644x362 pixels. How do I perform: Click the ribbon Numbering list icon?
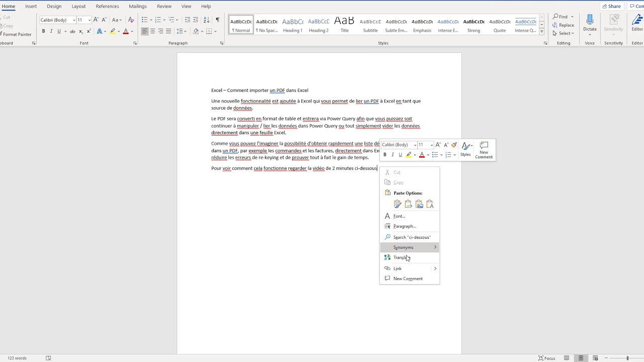point(157,20)
